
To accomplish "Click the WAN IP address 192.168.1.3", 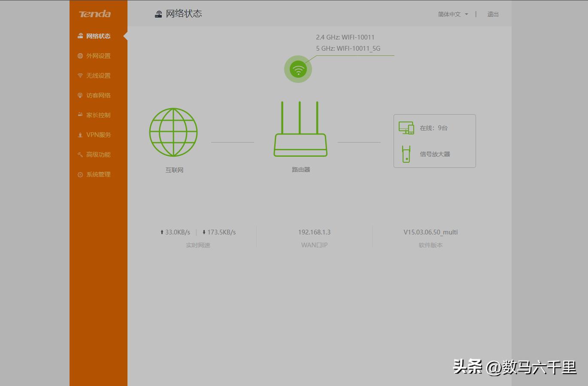I will pyautogui.click(x=314, y=232).
